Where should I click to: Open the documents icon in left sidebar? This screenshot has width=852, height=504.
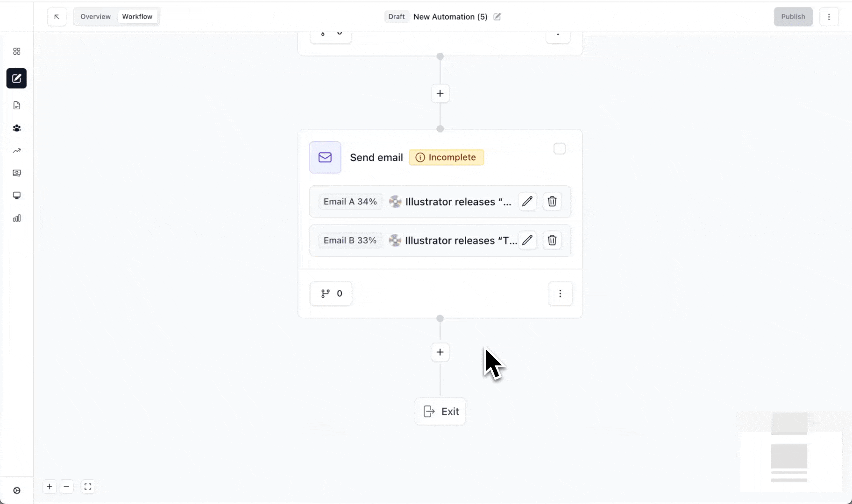pos(17,105)
